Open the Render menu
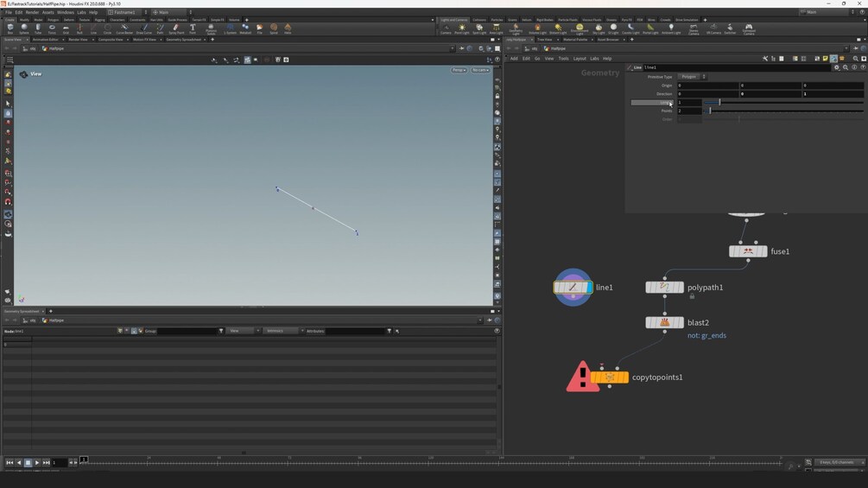Image resolution: width=868 pixels, height=488 pixels. (32, 12)
